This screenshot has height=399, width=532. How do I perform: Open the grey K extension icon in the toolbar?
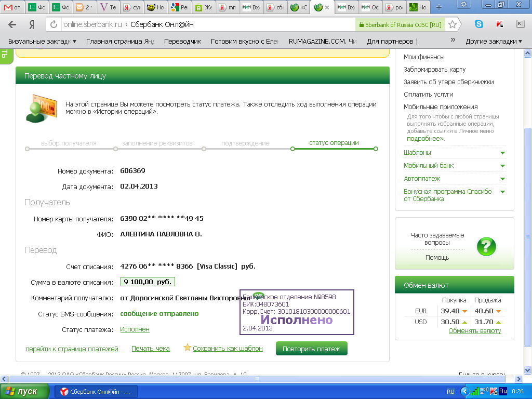point(520,23)
